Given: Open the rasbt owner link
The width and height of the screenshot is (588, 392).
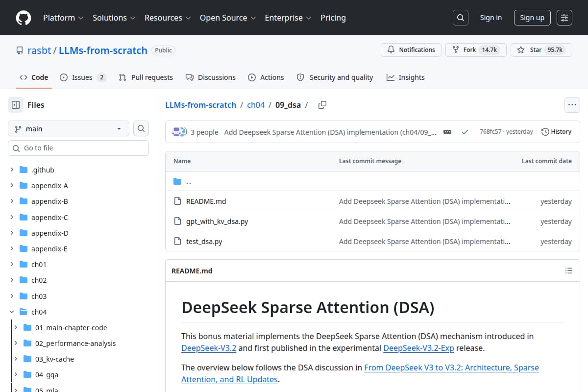Looking at the screenshot, I should click(39, 50).
